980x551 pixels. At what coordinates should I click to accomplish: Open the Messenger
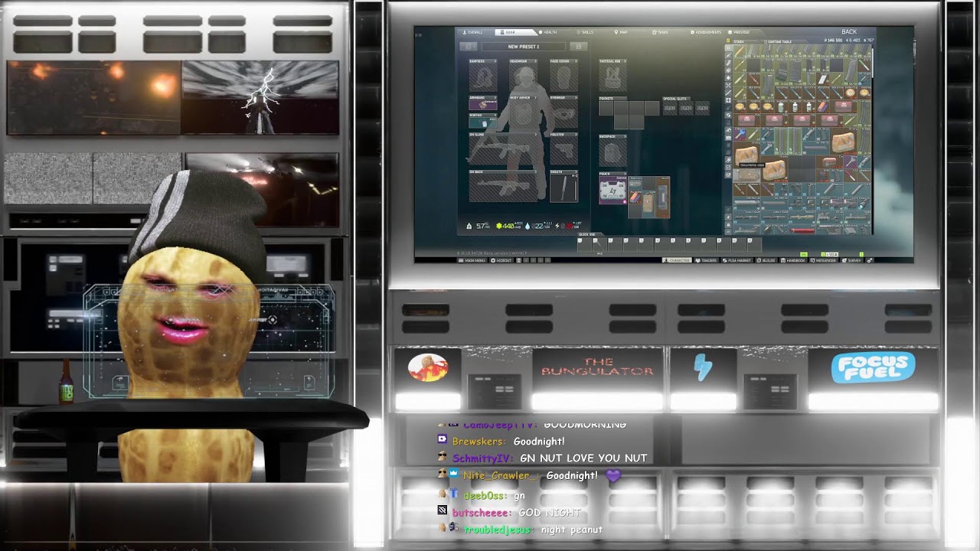pos(824,260)
